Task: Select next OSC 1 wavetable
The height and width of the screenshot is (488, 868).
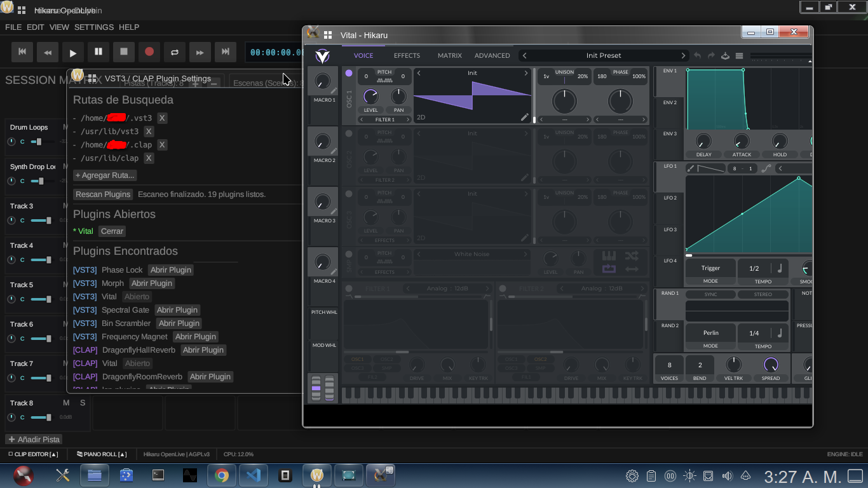Action: point(526,73)
